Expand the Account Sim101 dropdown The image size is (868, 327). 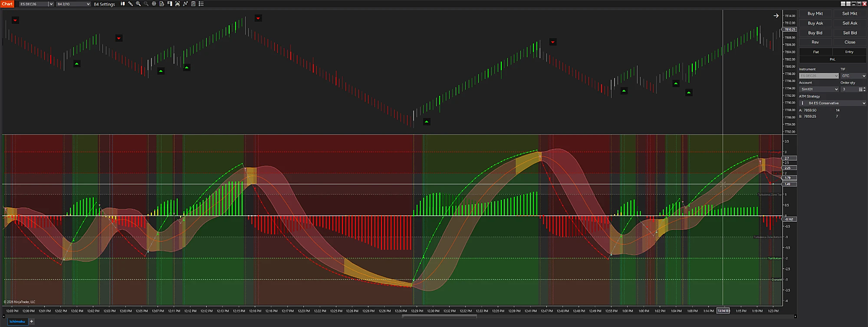click(x=819, y=89)
